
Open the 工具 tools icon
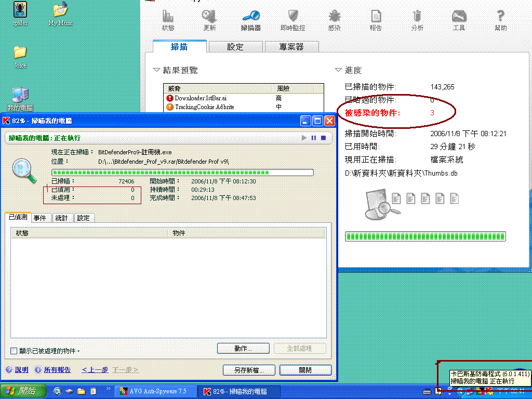(x=459, y=20)
